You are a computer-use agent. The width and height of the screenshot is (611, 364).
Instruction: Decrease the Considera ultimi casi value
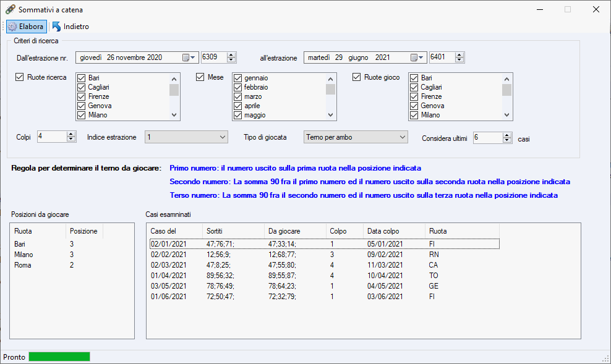(507, 140)
